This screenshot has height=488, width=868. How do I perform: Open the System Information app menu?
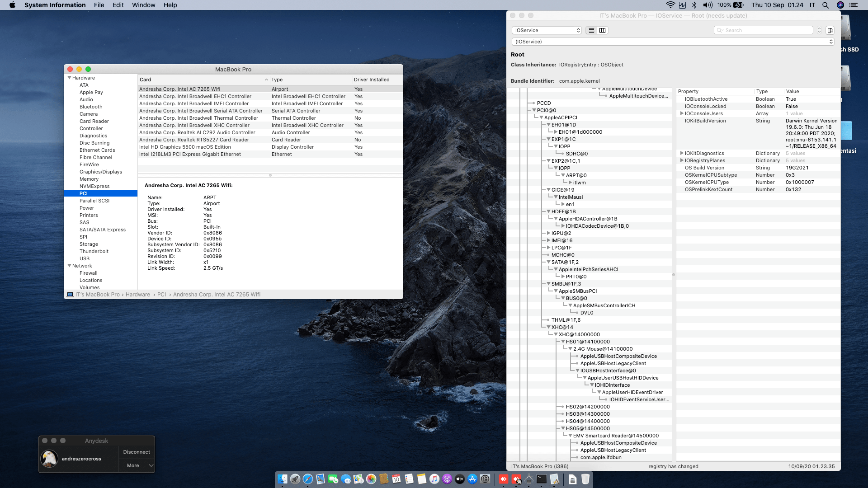55,5
